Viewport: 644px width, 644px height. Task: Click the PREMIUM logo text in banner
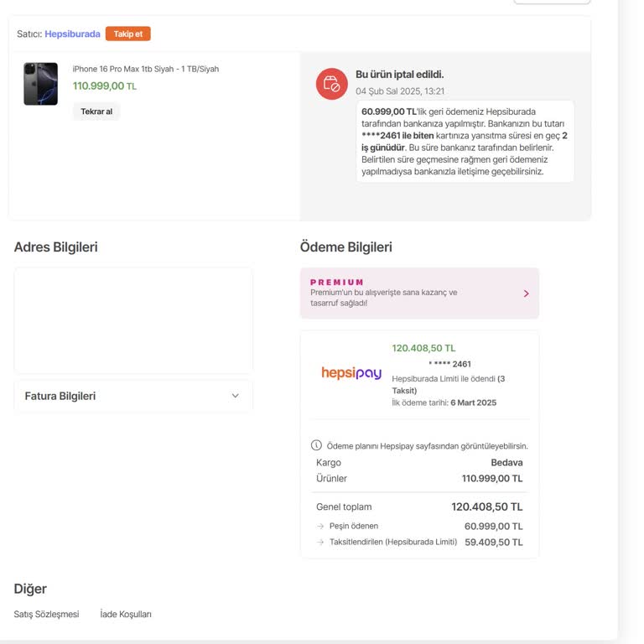coord(337,283)
